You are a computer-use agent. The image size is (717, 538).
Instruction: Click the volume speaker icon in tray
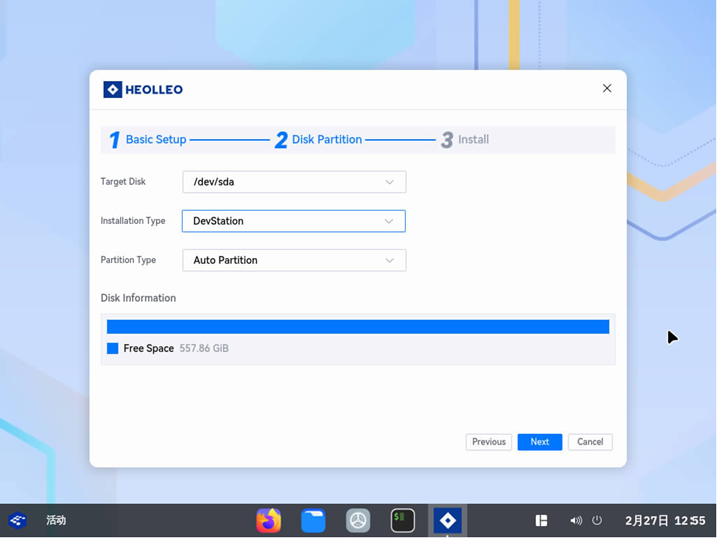[x=576, y=520]
